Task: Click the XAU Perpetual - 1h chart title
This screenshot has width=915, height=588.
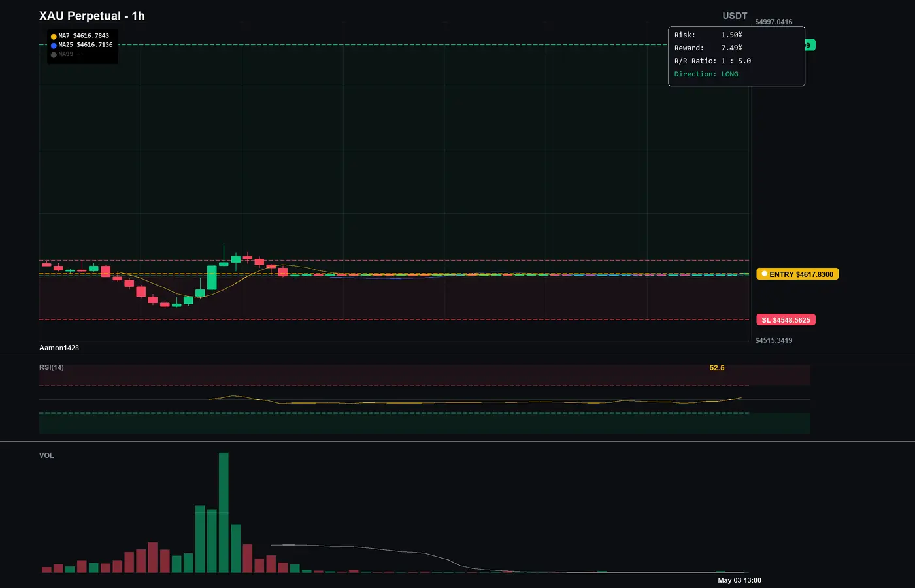Action: [x=92, y=16]
